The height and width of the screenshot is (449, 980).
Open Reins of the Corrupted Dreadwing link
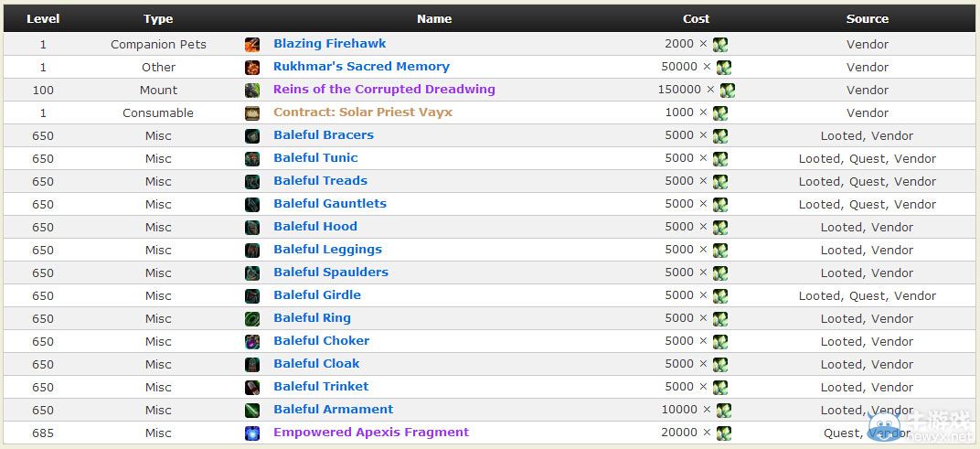pyautogui.click(x=384, y=90)
